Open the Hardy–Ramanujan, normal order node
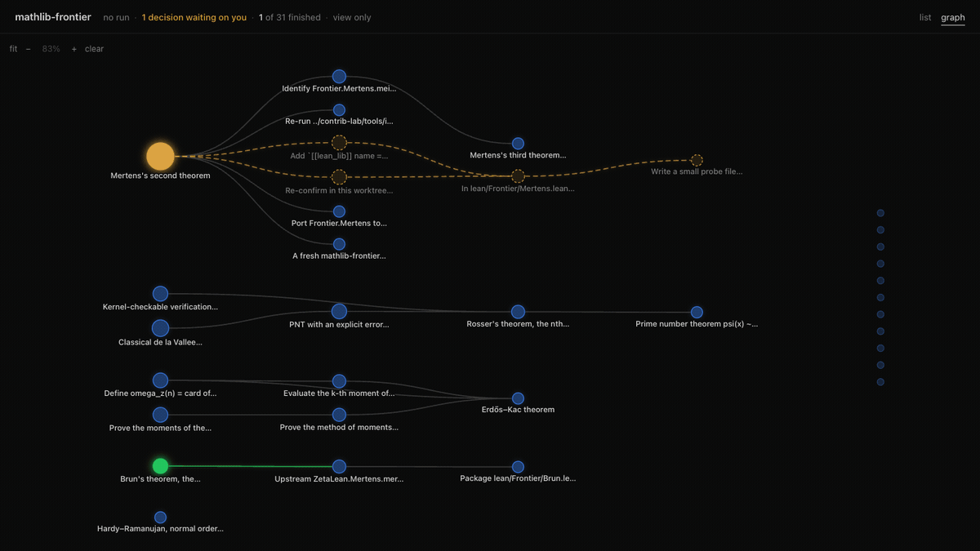 click(160, 517)
